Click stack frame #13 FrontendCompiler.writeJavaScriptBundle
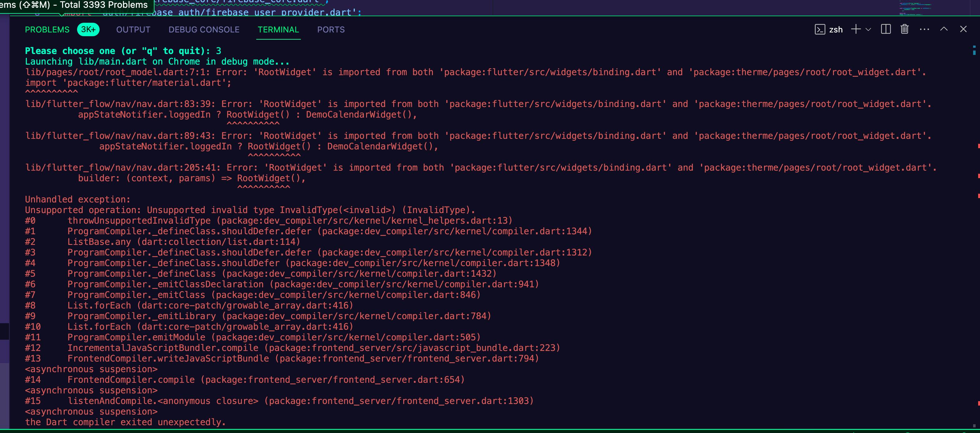The image size is (980, 433). 282,358
